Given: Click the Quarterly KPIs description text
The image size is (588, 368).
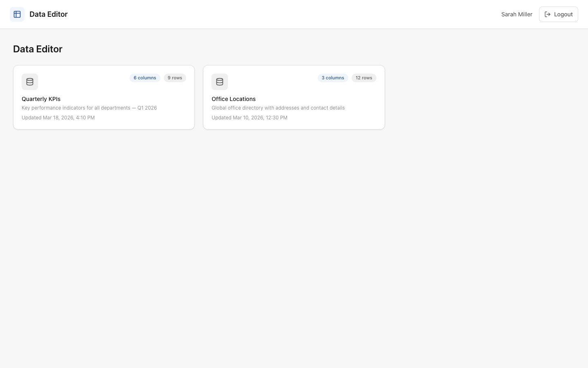Looking at the screenshot, I should coord(89,108).
